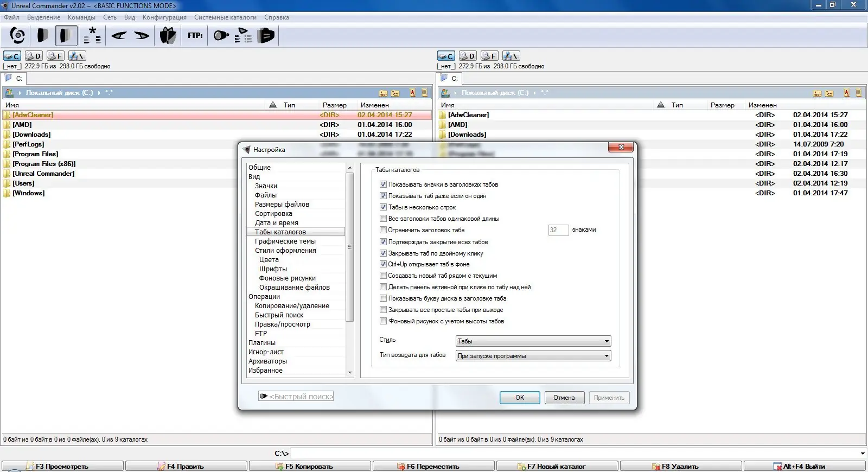The image size is (868, 472).
Task: Click 'Alt+F4 Выйти' button
Action: [x=805, y=467]
